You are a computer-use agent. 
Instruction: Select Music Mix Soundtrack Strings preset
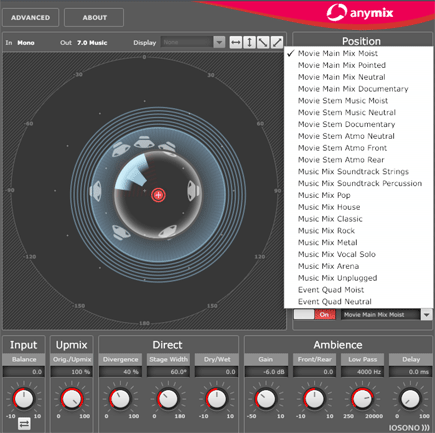(359, 172)
